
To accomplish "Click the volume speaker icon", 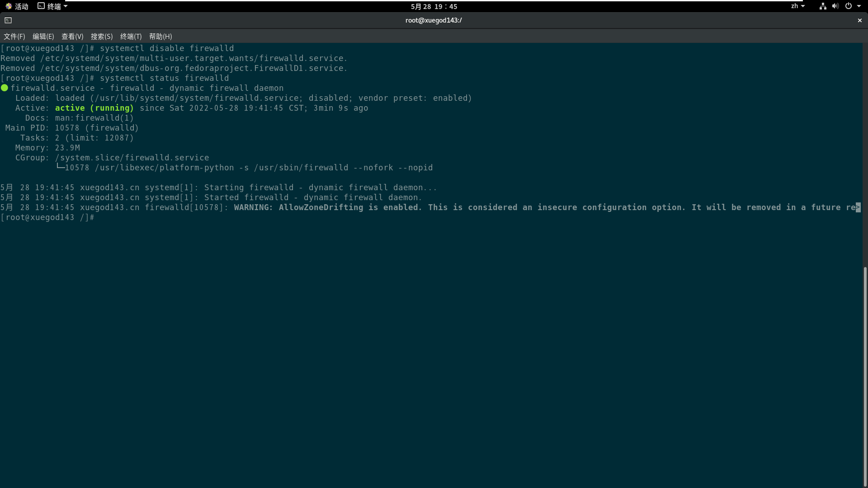I will 835,6.
